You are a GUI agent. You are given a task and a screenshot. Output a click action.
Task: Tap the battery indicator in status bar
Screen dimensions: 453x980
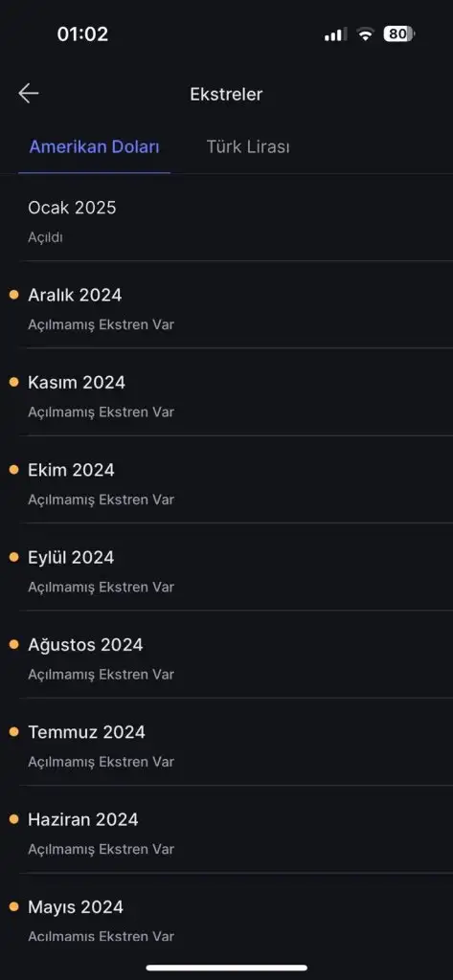(399, 33)
